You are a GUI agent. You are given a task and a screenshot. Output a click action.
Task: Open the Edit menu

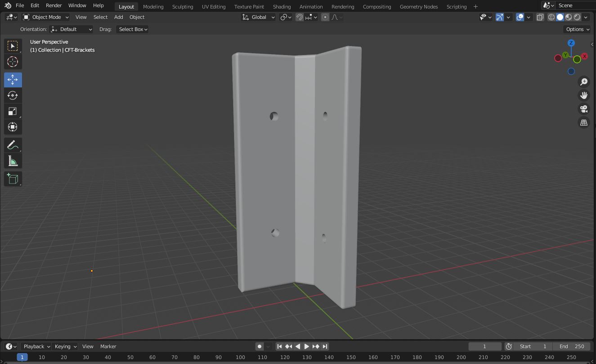(35, 5)
